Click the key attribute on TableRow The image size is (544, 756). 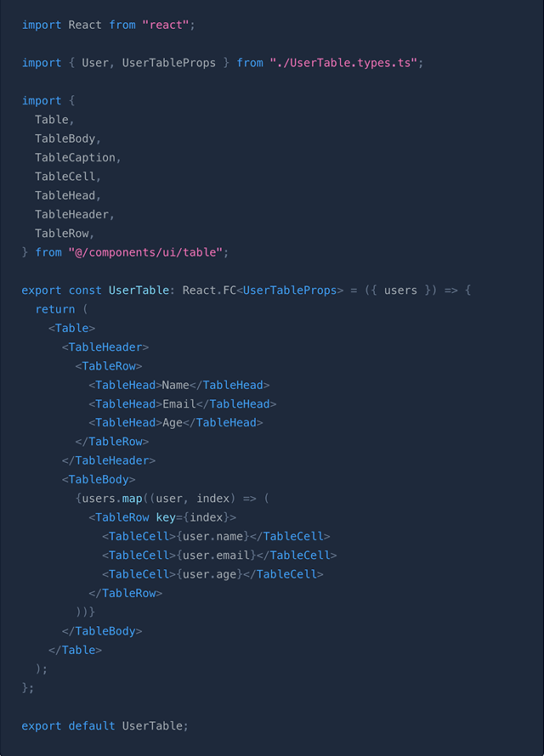[x=165, y=517]
